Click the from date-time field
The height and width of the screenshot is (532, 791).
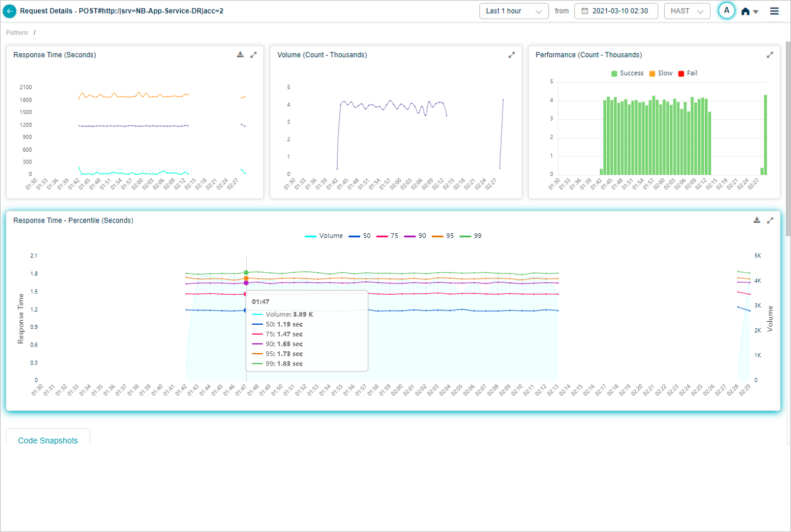[x=616, y=11]
